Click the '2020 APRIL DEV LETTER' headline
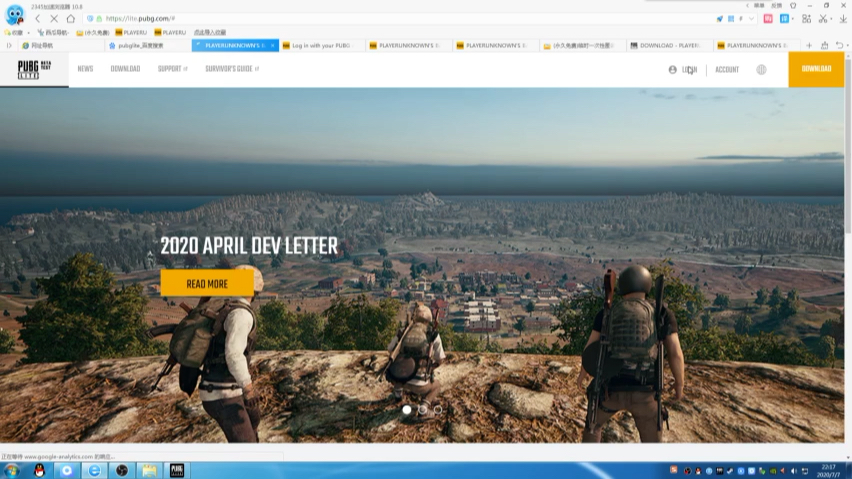 249,247
